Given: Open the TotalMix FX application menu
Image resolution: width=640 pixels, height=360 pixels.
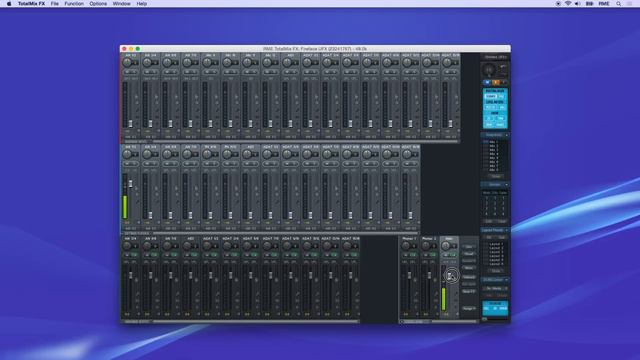Looking at the screenshot, I should (31, 4).
